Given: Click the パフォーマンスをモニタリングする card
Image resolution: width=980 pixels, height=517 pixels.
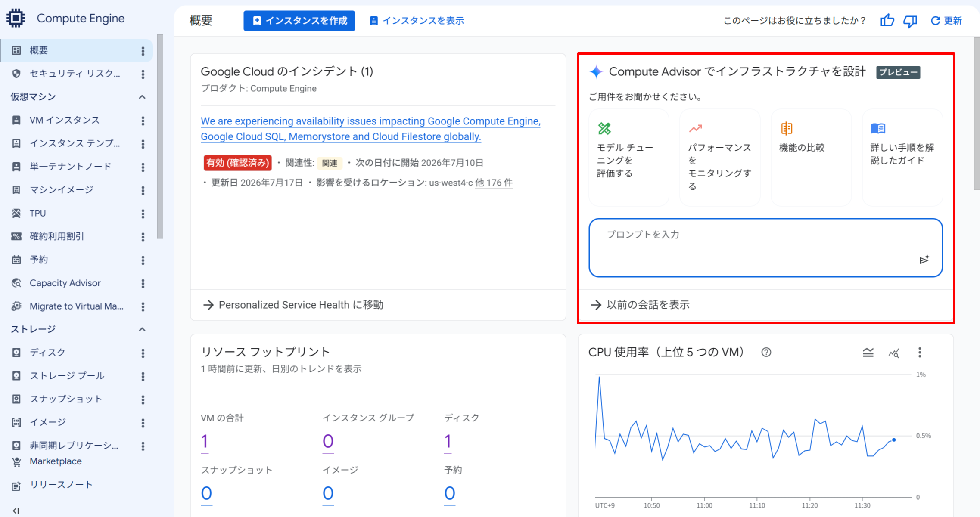Looking at the screenshot, I should (x=720, y=158).
